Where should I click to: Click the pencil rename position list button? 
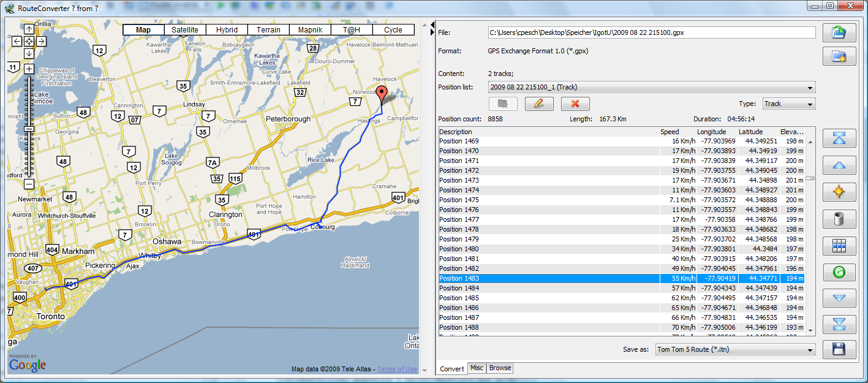pyautogui.click(x=538, y=104)
